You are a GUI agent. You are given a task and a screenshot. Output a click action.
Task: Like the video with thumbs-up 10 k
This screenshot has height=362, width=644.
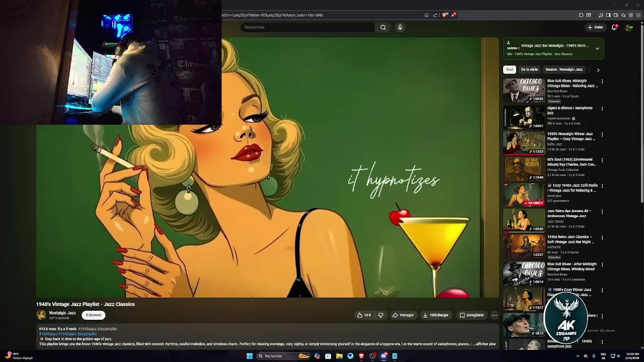364,315
